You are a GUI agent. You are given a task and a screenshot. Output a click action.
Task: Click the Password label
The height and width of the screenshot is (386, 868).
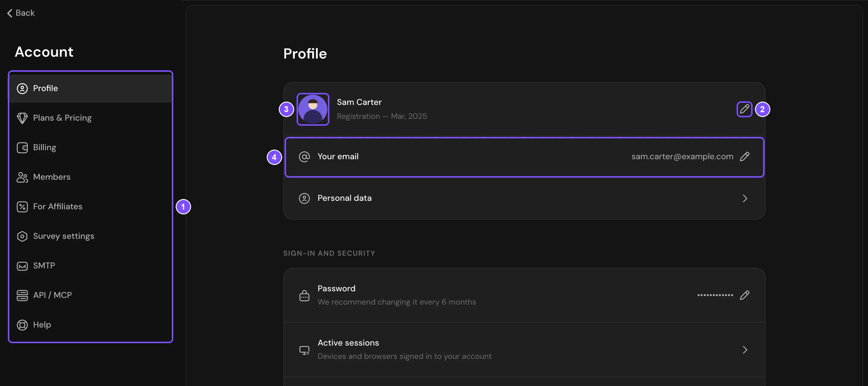(x=336, y=289)
